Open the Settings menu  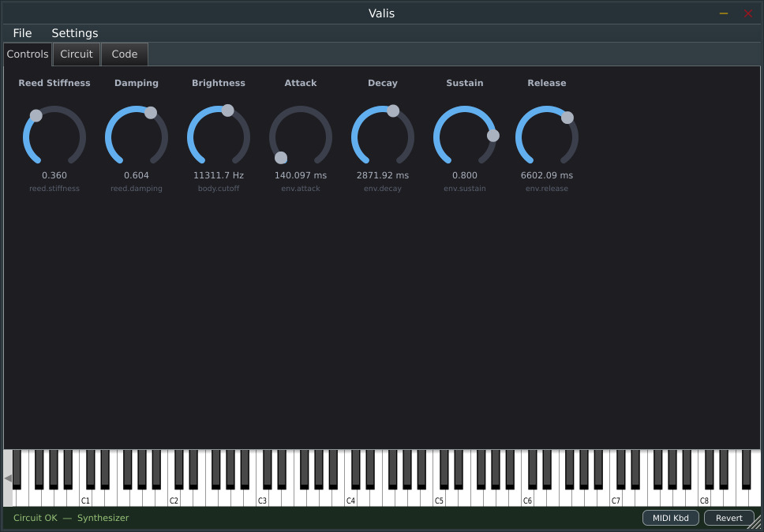(x=74, y=33)
